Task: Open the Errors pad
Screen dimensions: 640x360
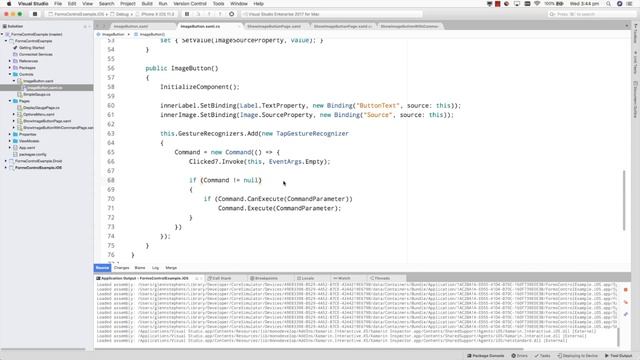Action: 520,356
